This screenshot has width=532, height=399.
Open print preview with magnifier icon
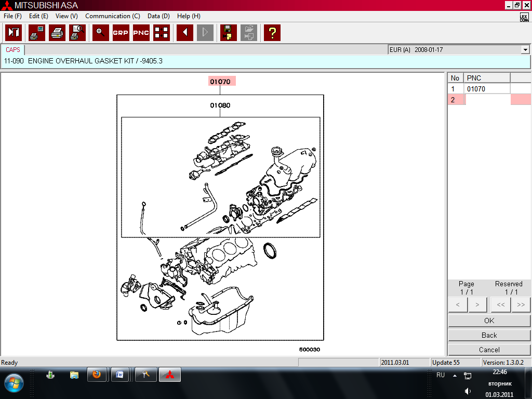[x=77, y=33]
